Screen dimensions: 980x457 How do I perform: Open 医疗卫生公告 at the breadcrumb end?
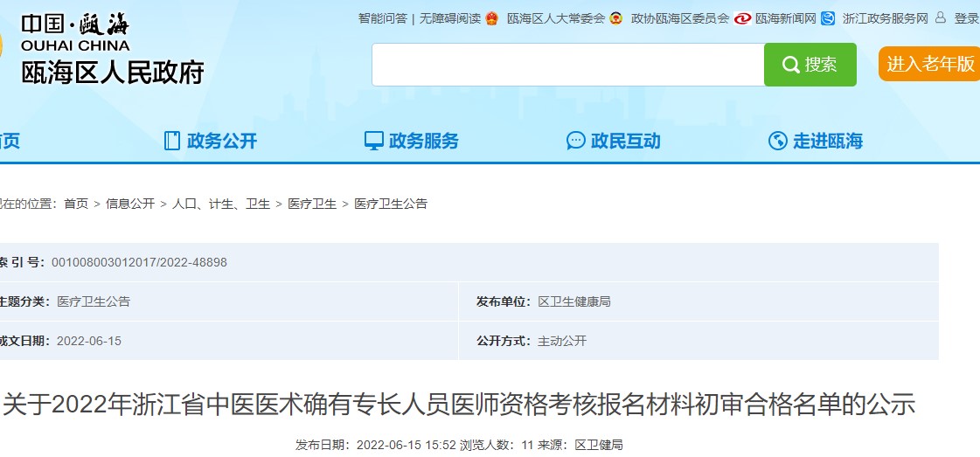391,204
